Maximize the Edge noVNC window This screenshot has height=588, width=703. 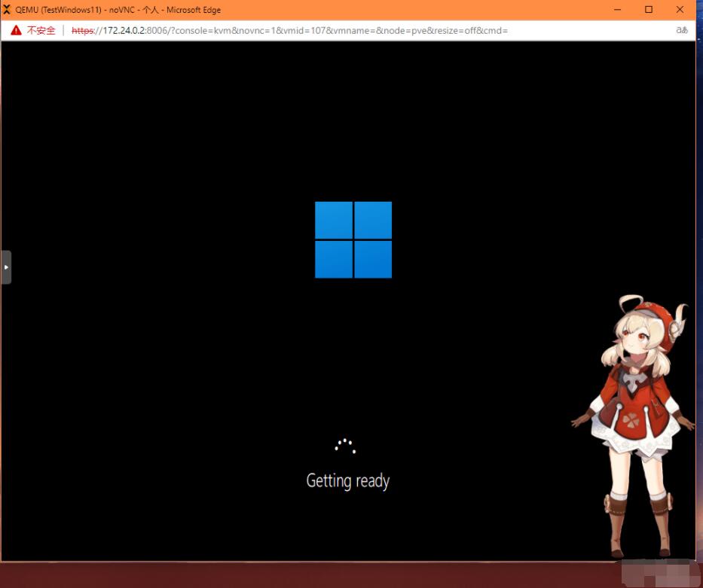click(648, 9)
